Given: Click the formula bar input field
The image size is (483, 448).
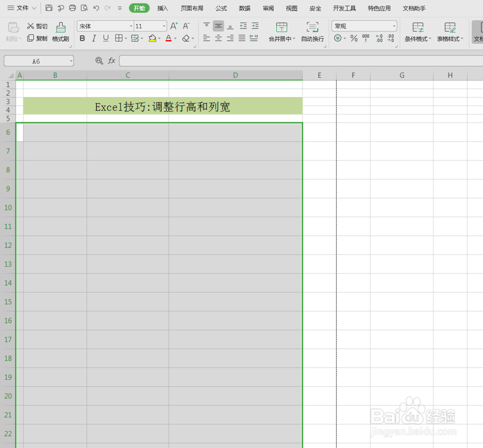Looking at the screenshot, I should (x=301, y=61).
